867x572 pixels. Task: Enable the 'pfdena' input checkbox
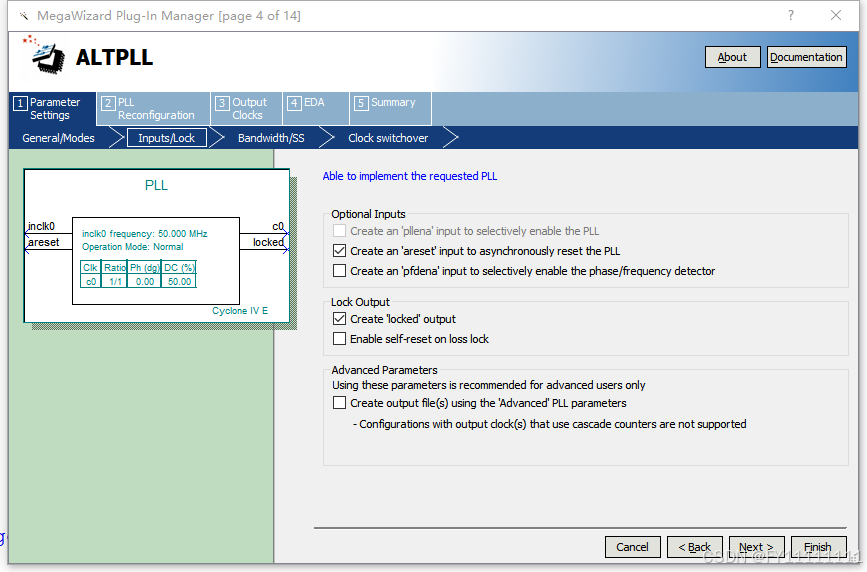pyautogui.click(x=340, y=271)
